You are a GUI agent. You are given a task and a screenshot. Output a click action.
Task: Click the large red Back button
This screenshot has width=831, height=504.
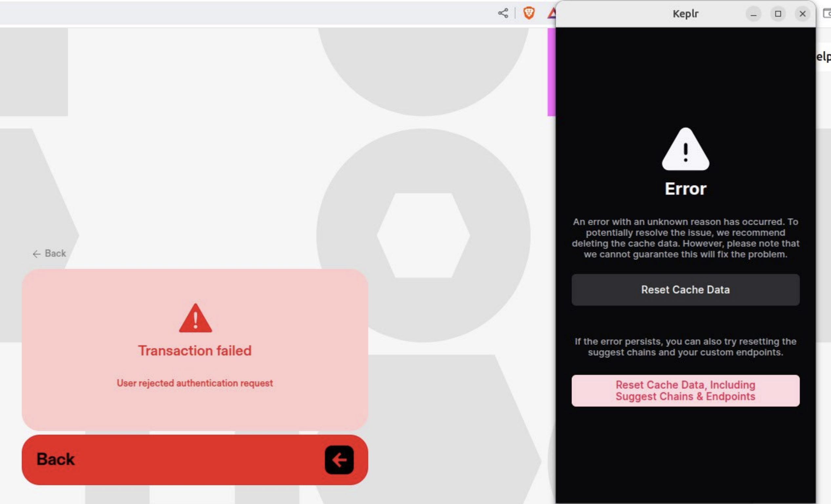[194, 459]
